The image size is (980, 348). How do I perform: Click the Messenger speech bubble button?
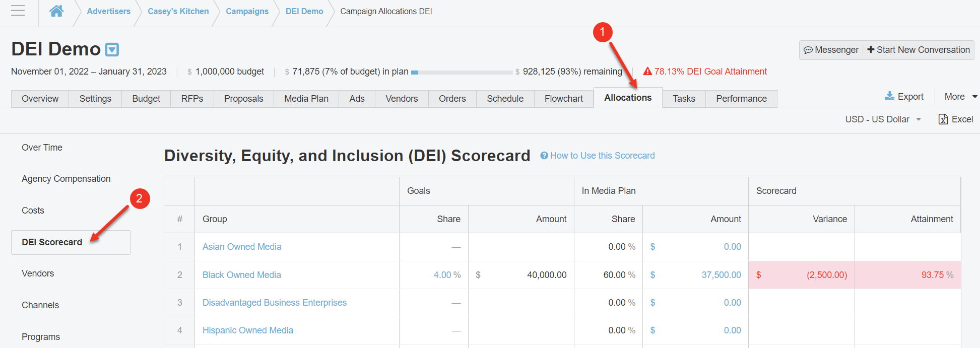(831, 50)
